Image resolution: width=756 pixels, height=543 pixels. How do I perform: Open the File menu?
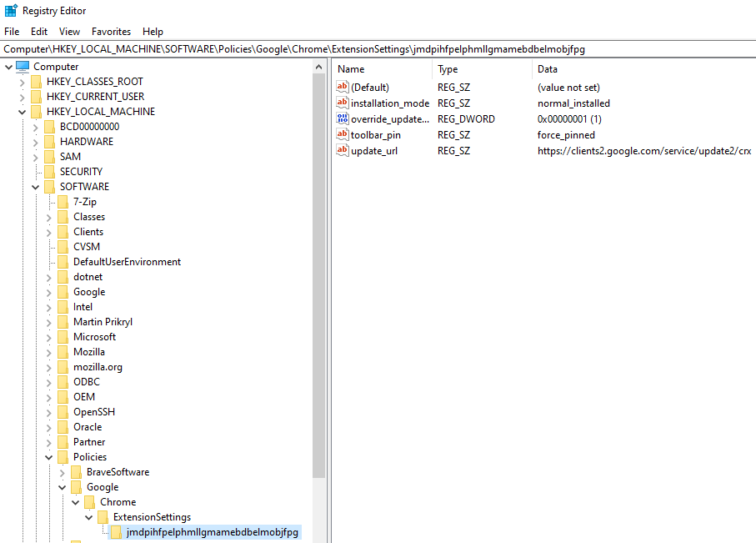tap(12, 32)
